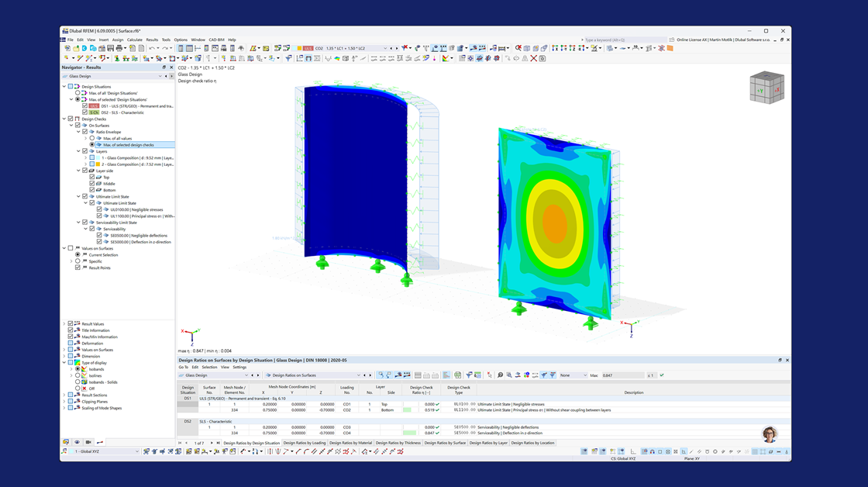Select the Undo icon in the toolbar
Image resolution: width=868 pixels, height=487 pixels.
tap(151, 47)
